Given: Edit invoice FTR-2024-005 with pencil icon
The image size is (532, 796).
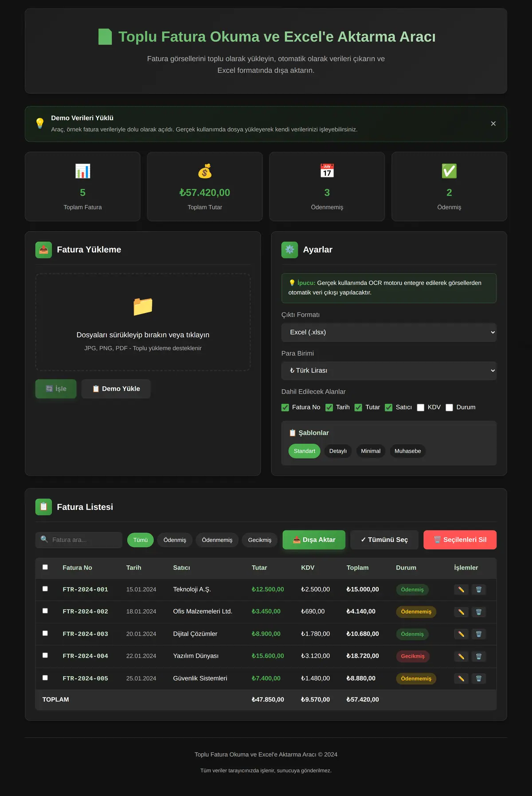Looking at the screenshot, I should click(x=461, y=678).
